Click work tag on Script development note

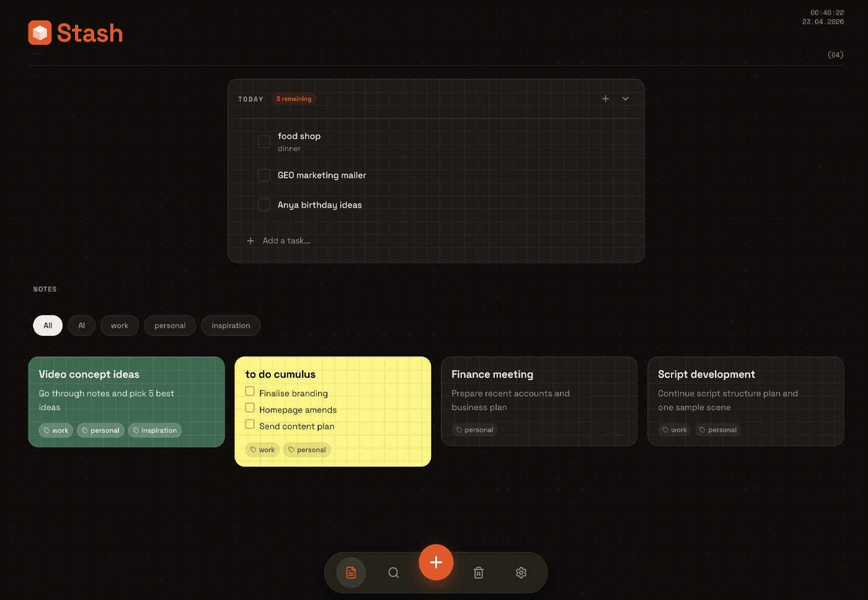click(x=675, y=430)
